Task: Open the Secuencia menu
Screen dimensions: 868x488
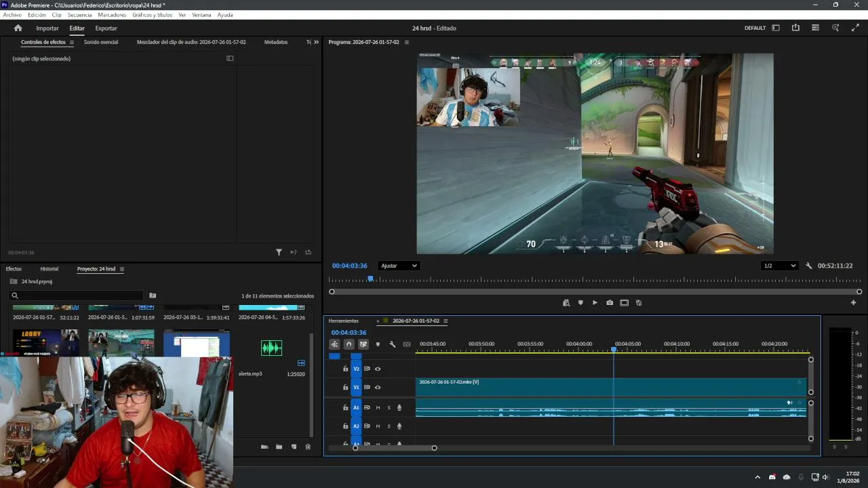Action: tap(79, 15)
